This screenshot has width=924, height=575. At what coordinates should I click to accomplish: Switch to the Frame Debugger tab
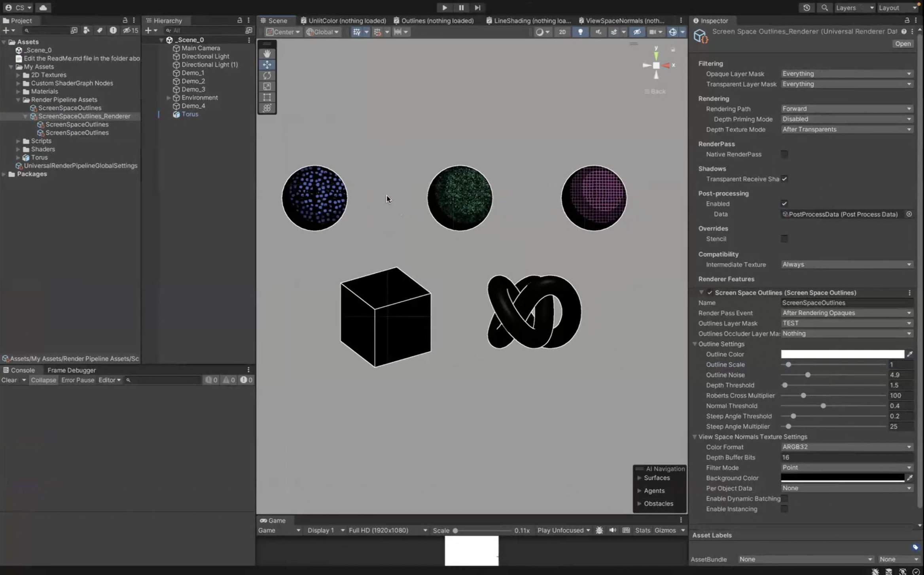click(x=71, y=370)
